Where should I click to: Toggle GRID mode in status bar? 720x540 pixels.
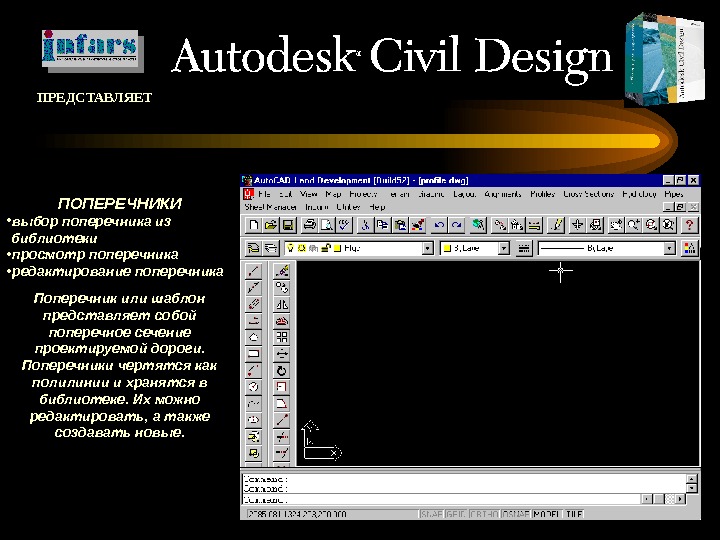(x=456, y=514)
